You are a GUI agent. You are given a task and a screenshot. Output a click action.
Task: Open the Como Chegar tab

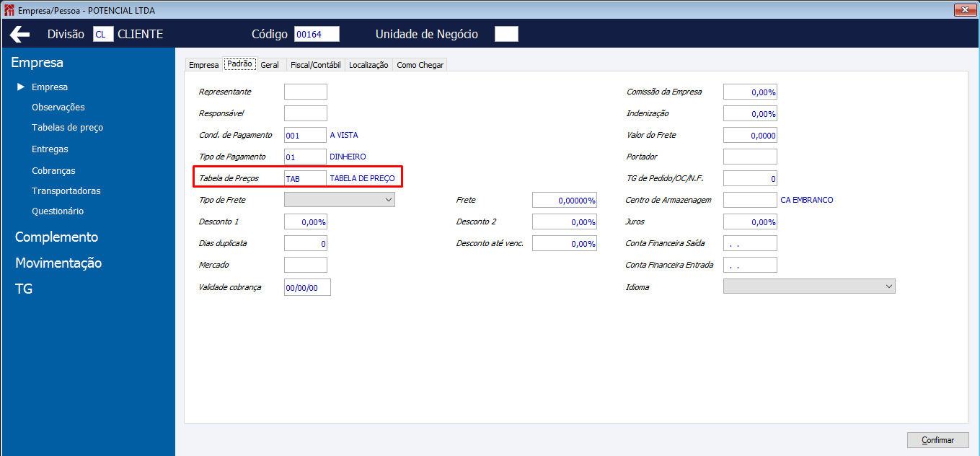(x=420, y=65)
